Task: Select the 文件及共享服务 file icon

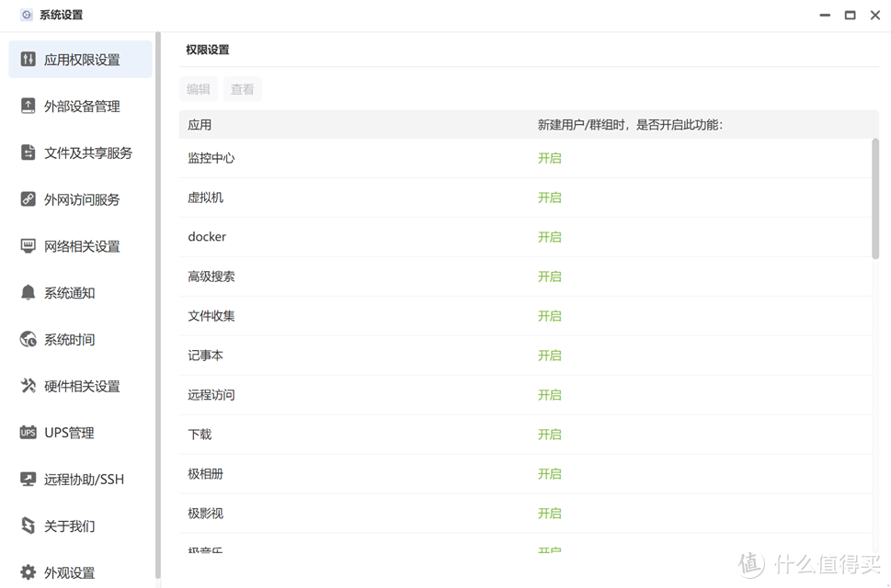Action: [x=28, y=153]
